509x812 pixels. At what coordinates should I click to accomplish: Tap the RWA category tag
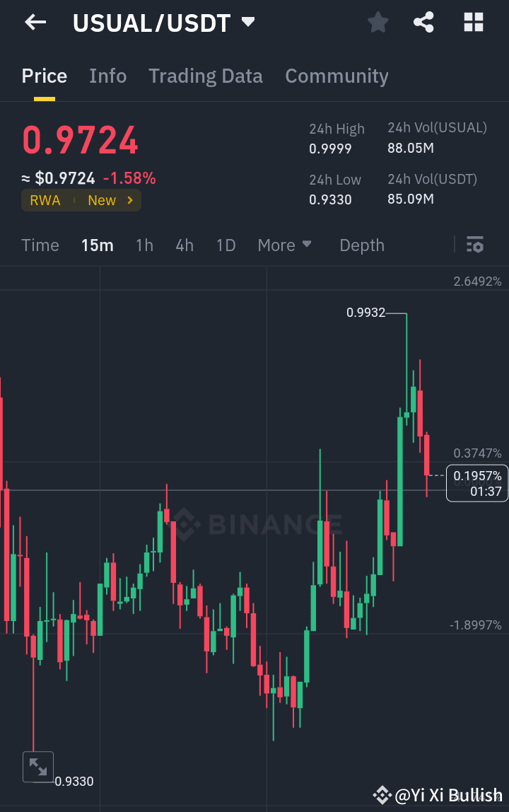[x=45, y=200]
